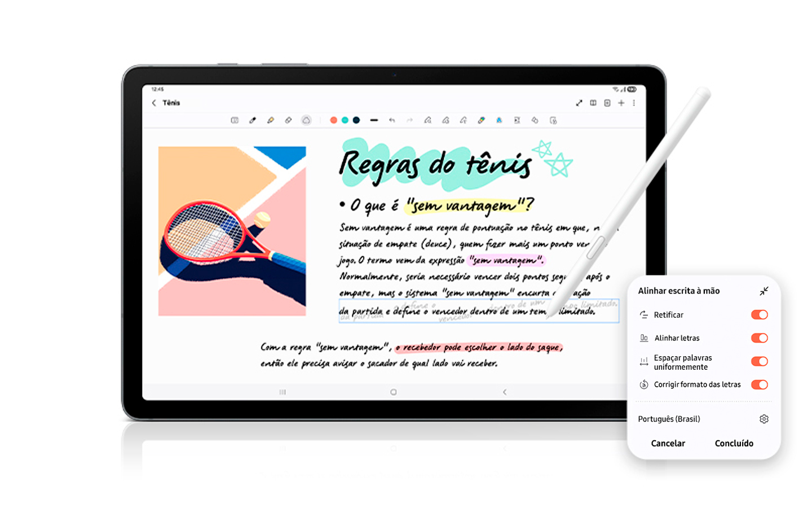Collapse the Alinhar escrita à mão panel
The image size is (812, 508).
(764, 291)
